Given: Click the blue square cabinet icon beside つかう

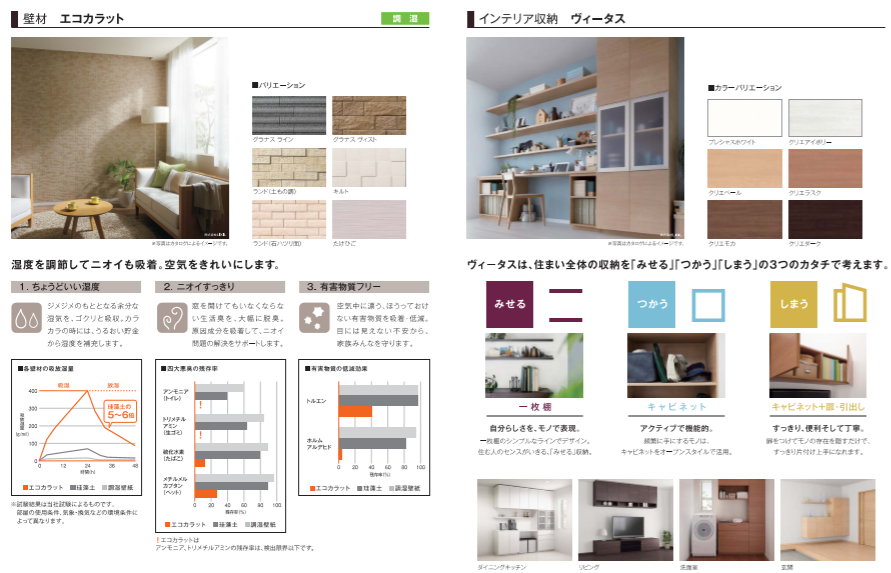Looking at the screenshot, I should tap(708, 305).
